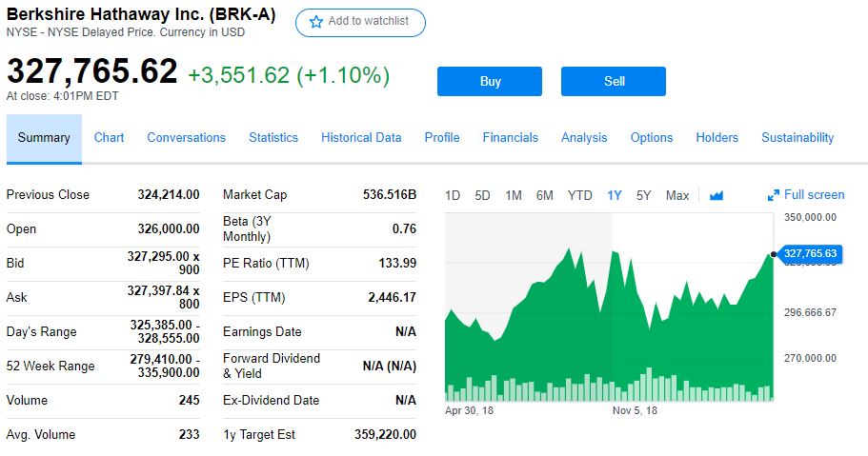Click the Full screen expand arrows icon
868x456 pixels.
(x=774, y=195)
